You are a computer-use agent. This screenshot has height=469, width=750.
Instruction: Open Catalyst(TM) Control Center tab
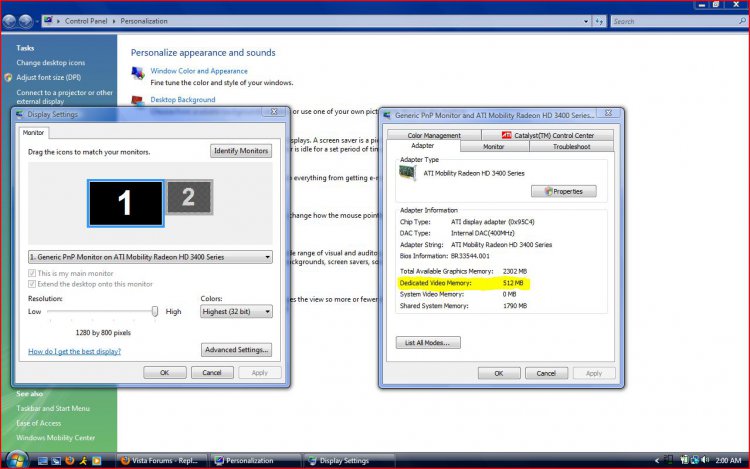[548, 135]
